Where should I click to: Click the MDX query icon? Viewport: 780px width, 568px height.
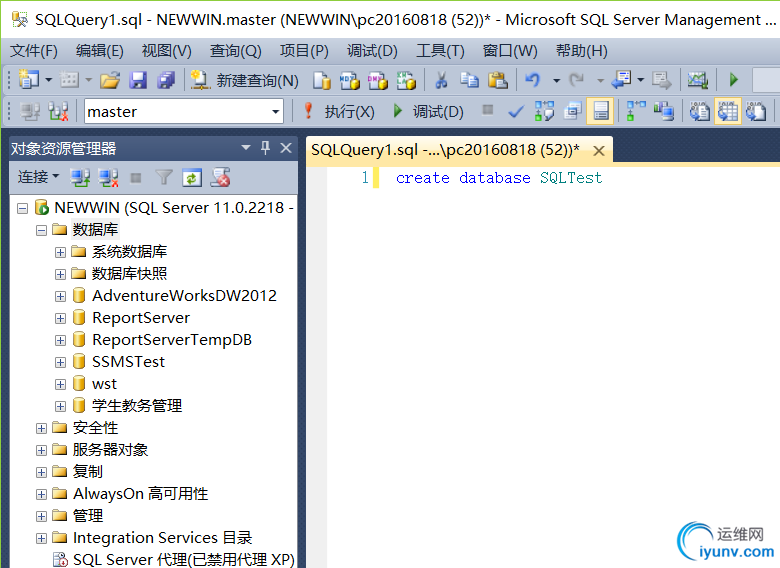pos(350,80)
